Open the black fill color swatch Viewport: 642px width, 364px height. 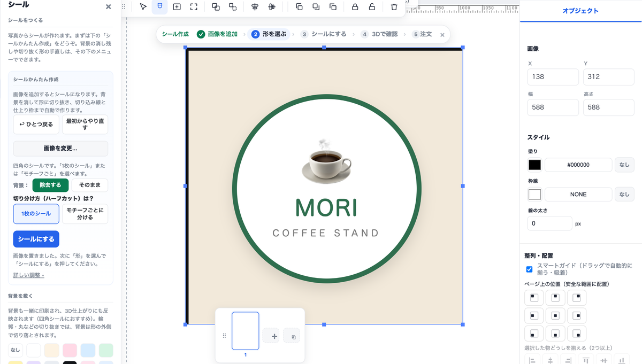pos(534,165)
